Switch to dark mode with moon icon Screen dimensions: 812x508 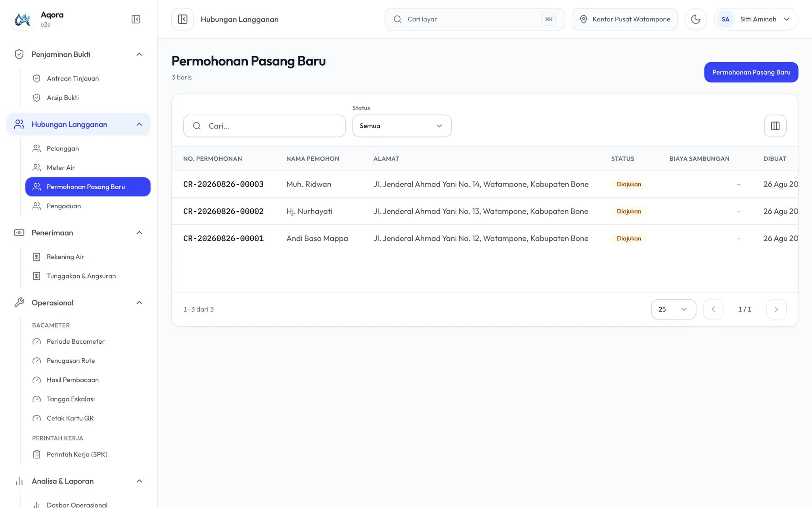pyautogui.click(x=695, y=19)
